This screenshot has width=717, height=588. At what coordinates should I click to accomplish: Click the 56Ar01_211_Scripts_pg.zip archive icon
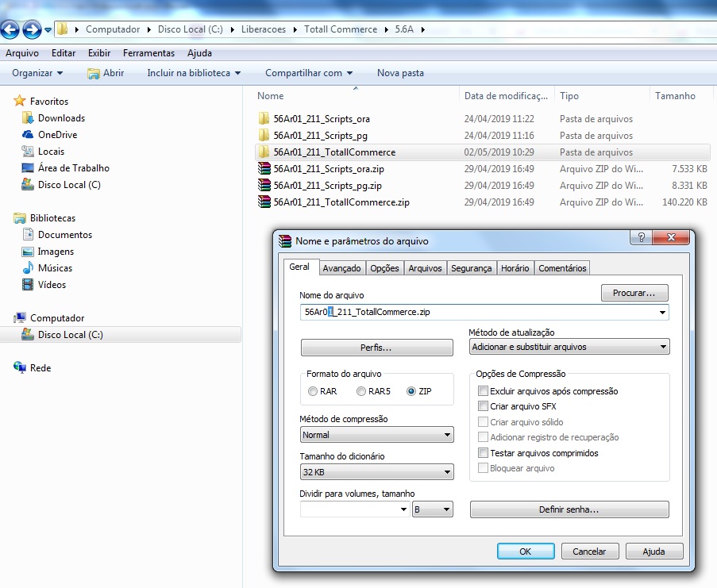coord(264,185)
